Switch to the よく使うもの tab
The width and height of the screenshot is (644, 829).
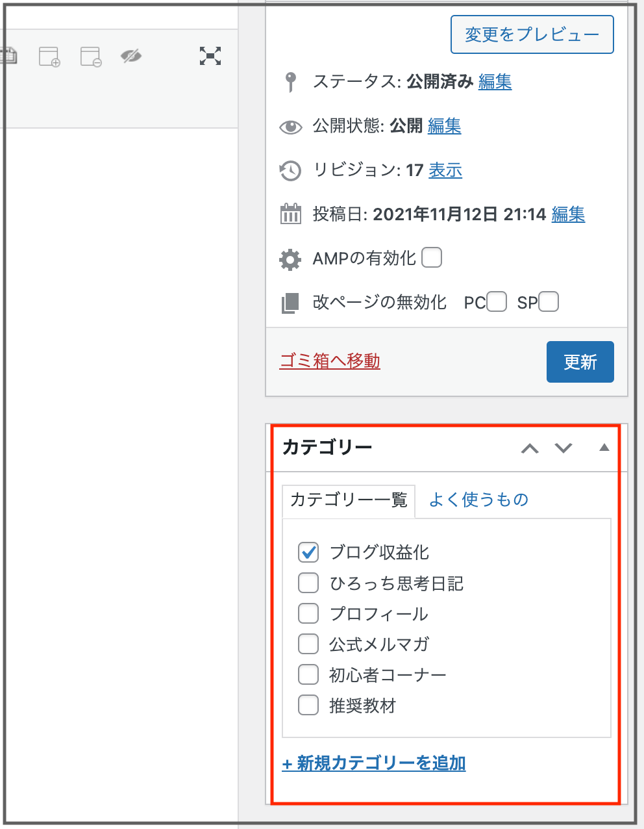coord(478,500)
